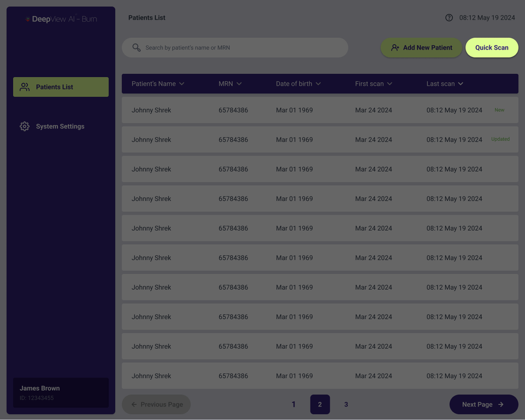Open the Johnny Shrek row tagged New
Screen dimensions: 525x420
(320, 110)
